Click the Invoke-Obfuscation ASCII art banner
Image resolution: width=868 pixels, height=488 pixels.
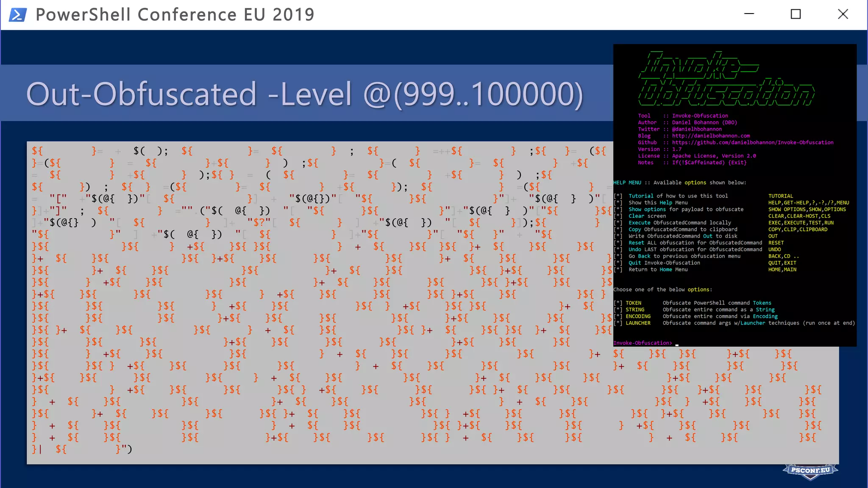727,79
